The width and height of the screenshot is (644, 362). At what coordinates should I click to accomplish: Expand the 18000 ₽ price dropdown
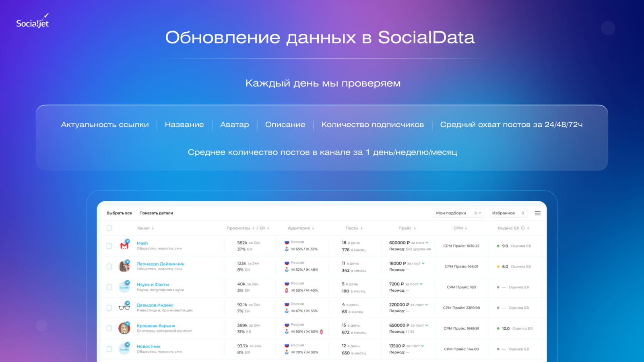pyautogui.click(x=423, y=263)
